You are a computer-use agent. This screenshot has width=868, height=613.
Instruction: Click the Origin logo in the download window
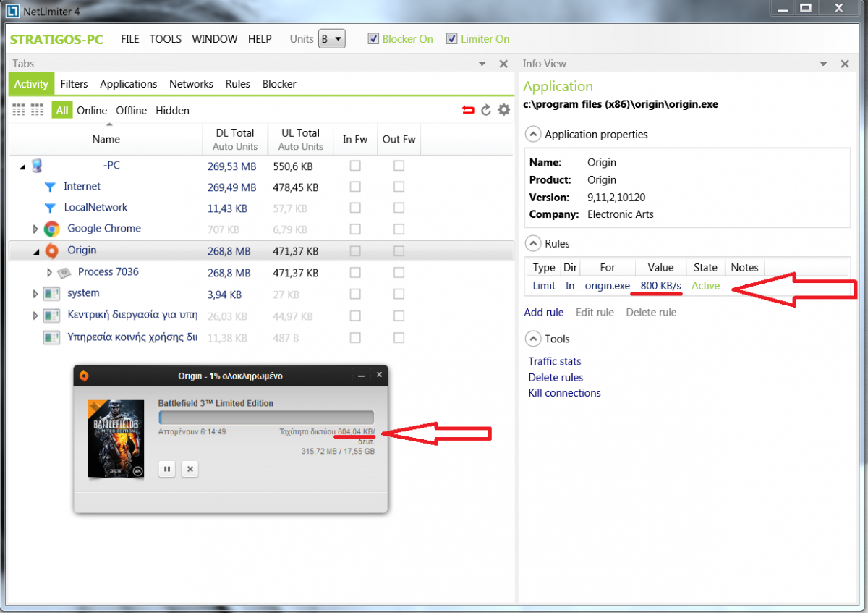(x=84, y=376)
